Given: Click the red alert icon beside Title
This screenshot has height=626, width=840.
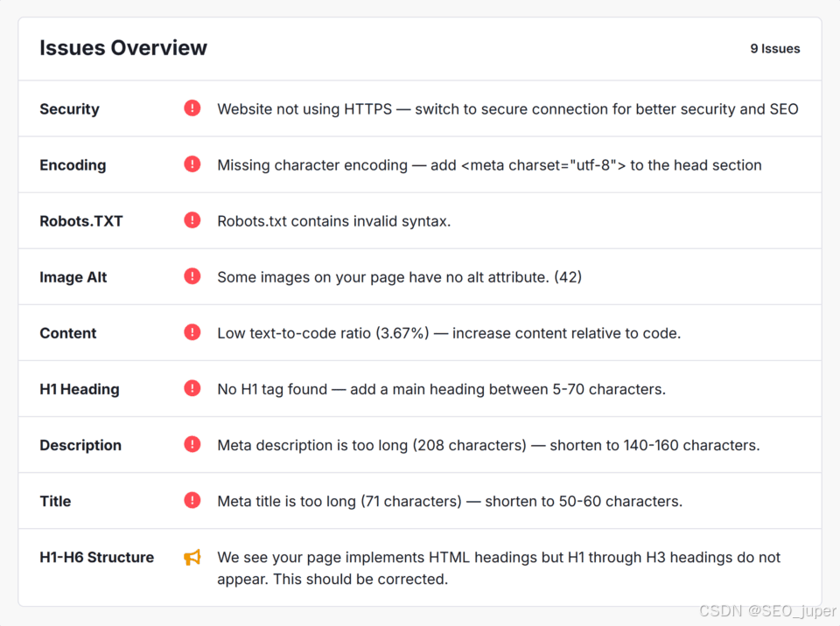Looking at the screenshot, I should [x=192, y=500].
